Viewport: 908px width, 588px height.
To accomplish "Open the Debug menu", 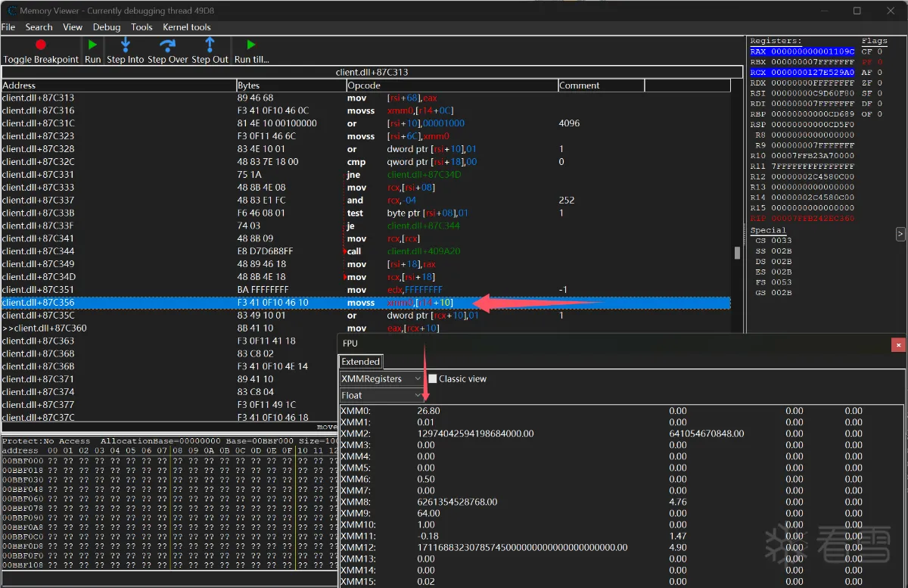I will 107,27.
